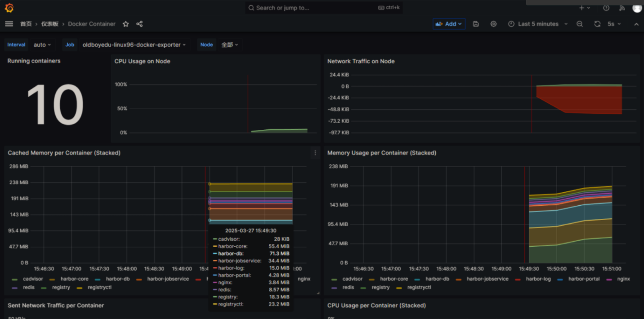Image resolution: width=644 pixels, height=319 pixels.
Task: Click the big 10 running containers value
Action: (x=55, y=105)
